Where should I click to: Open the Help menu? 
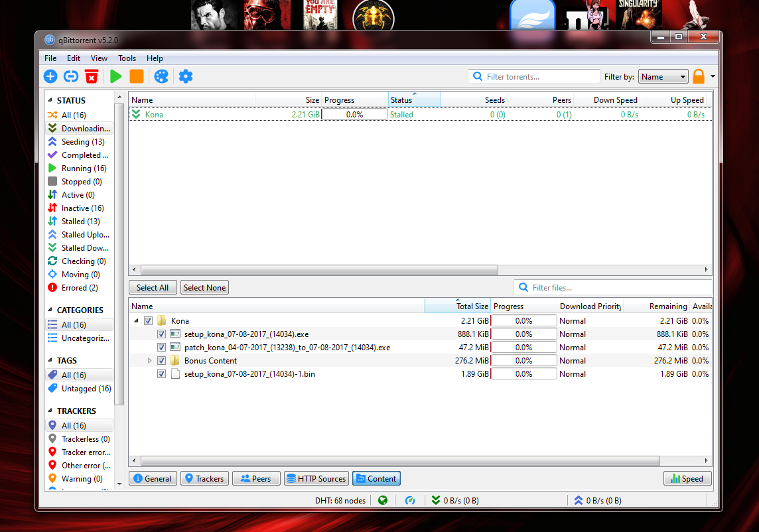coord(155,58)
